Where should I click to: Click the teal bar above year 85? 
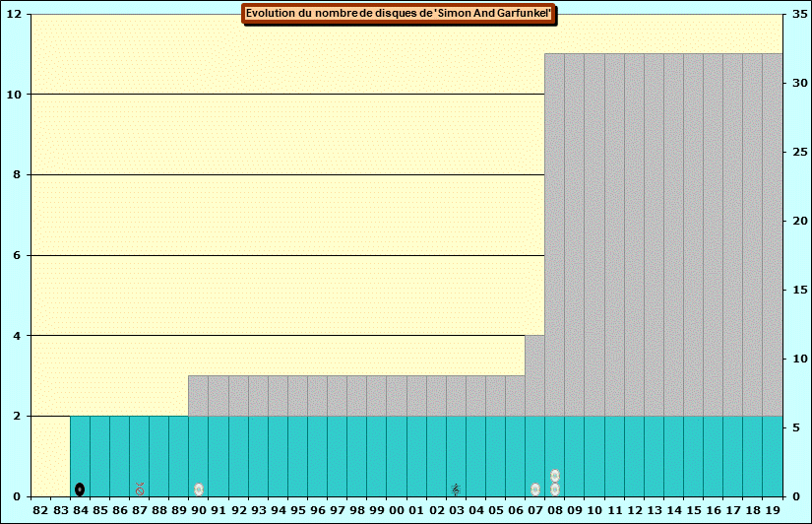coord(99,455)
